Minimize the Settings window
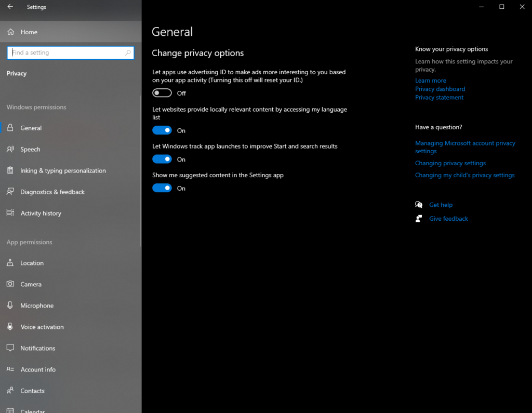This screenshot has height=413, width=532. [481, 7]
